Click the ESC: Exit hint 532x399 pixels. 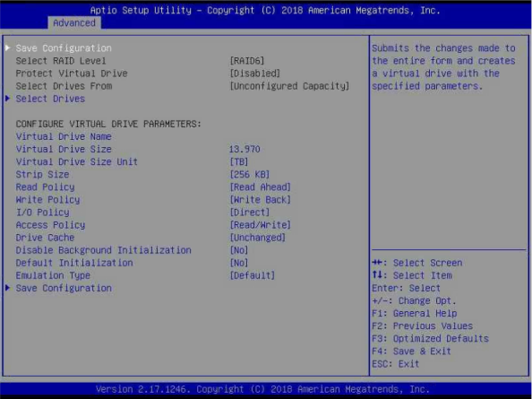396,364
